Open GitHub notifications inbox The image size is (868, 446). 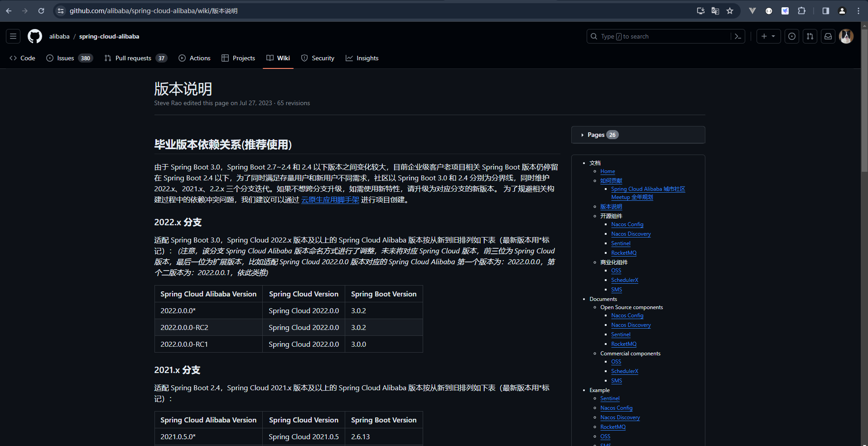828,36
